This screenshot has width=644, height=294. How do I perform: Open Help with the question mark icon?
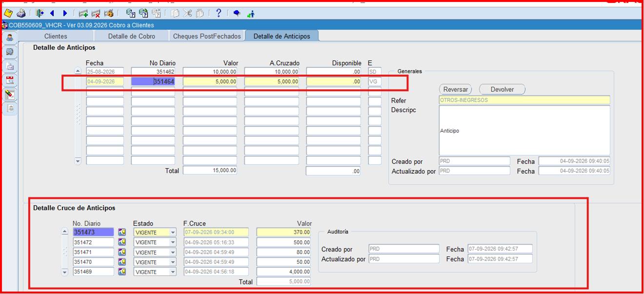coord(219,13)
